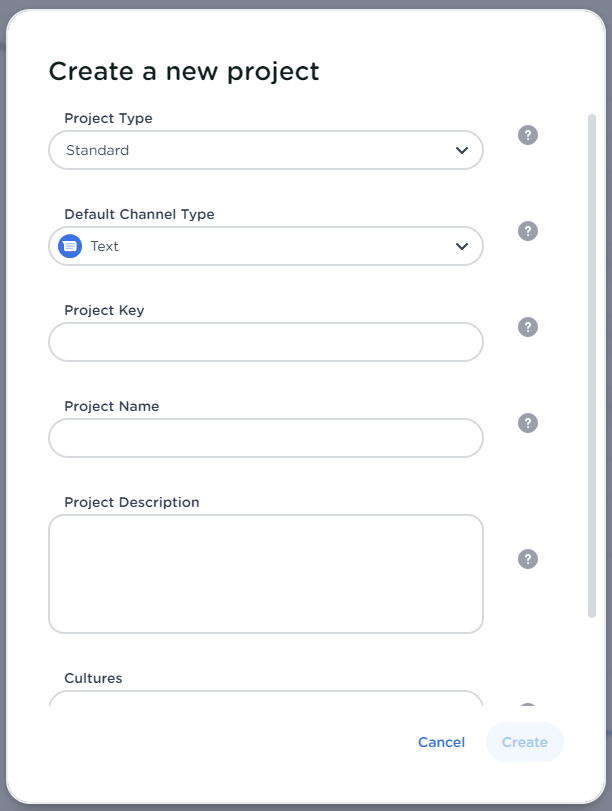Image resolution: width=612 pixels, height=811 pixels.
Task: Click the blue Text channel icon
Action: tap(70, 246)
